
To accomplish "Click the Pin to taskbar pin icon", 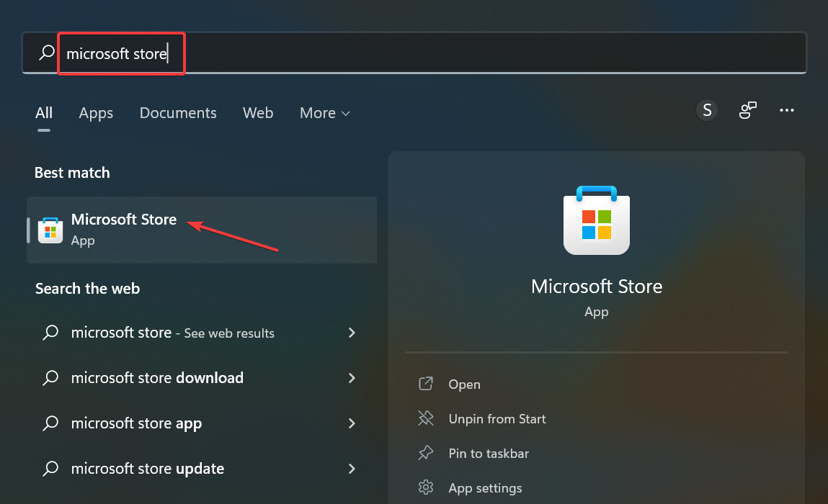I will [x=426, y=453].
